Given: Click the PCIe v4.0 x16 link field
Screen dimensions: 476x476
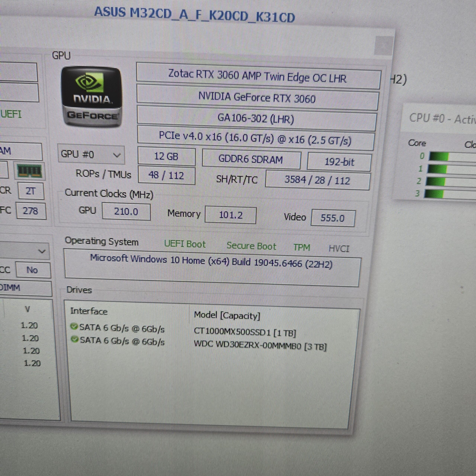Looking at the screenshot, I should (x=255, y=138).
